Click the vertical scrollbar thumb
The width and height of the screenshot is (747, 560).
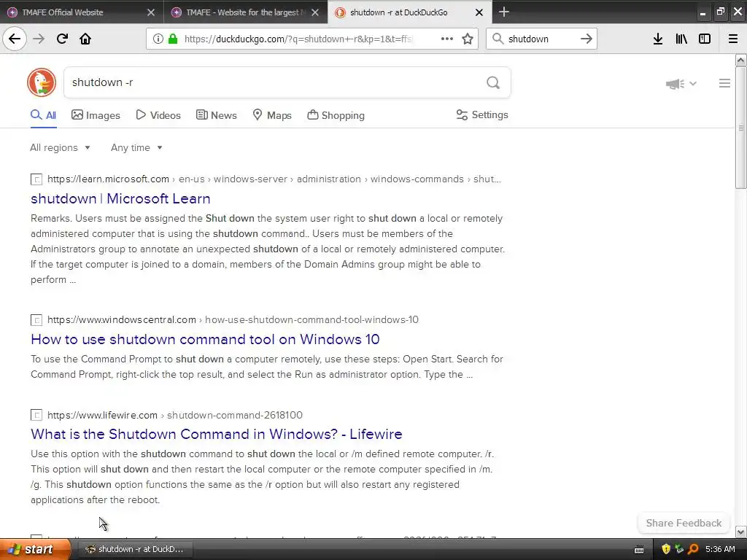[741, 128]
